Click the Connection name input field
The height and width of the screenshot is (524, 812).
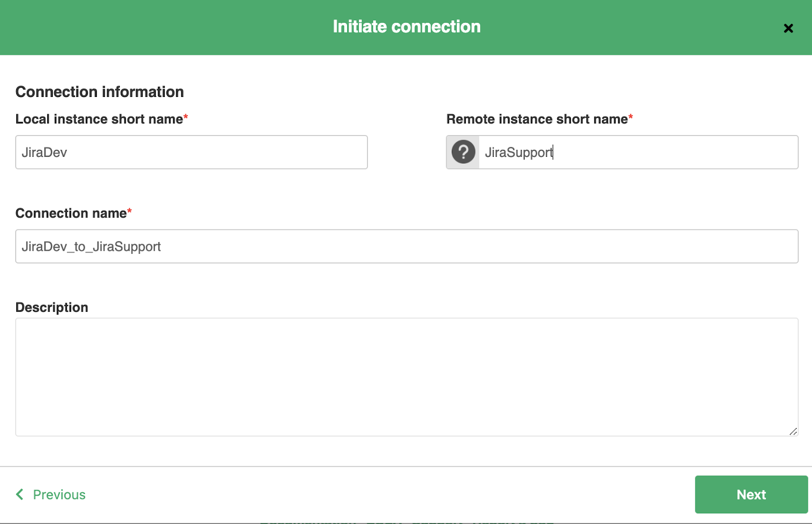tap(407, 246)
